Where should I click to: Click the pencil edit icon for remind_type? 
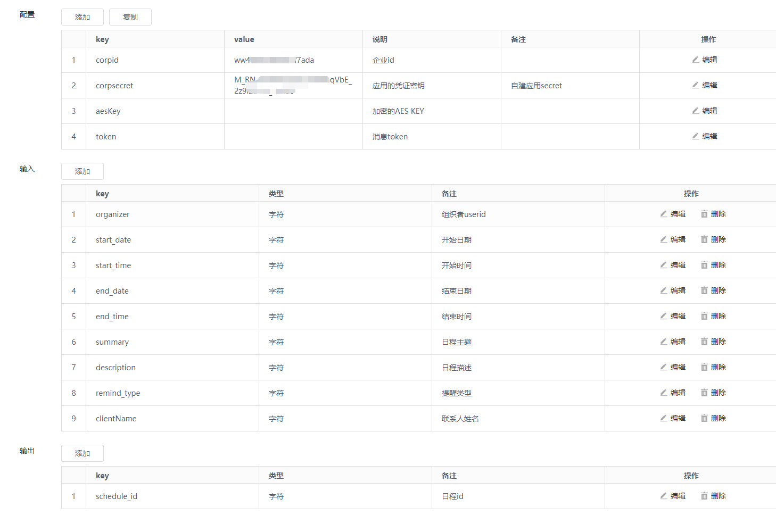(663, 393)
